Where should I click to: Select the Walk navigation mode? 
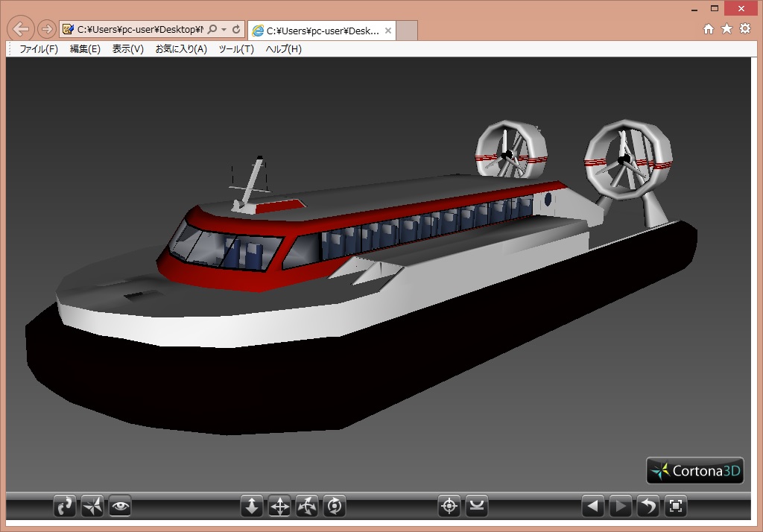click(x=66, y=507)
